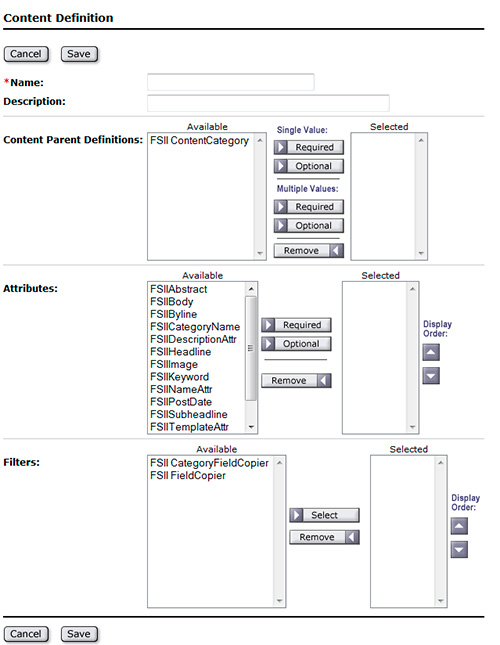Image resolution: width=500 pixels, height=645 pixels.
Task: Add parent as Single Value Required
Action: pyautogui.click(x=308, y=147)
